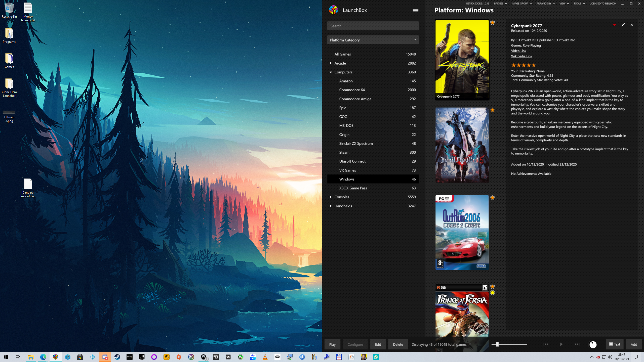Close the Cyberpunk 2077 details panel
This screenshot has width=644, height=362.
tap(632, 25)
